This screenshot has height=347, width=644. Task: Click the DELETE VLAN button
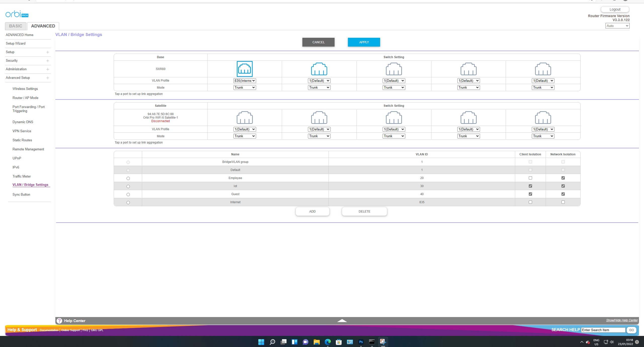[364, 211]
